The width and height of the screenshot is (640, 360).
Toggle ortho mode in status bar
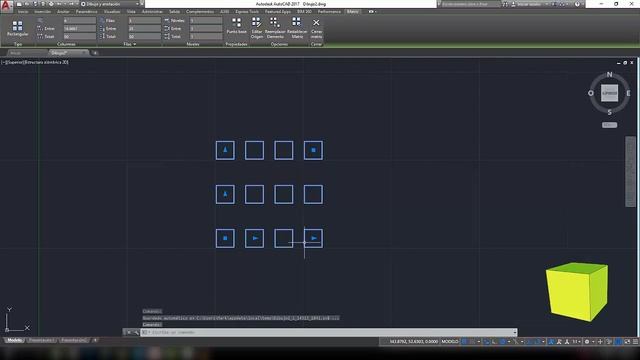coord(494,342)
